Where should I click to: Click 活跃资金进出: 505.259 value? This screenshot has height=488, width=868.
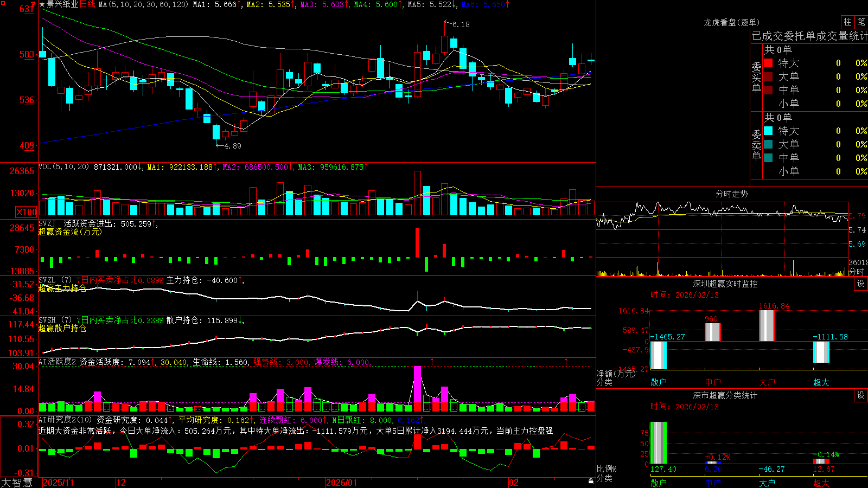pos(110,223)
